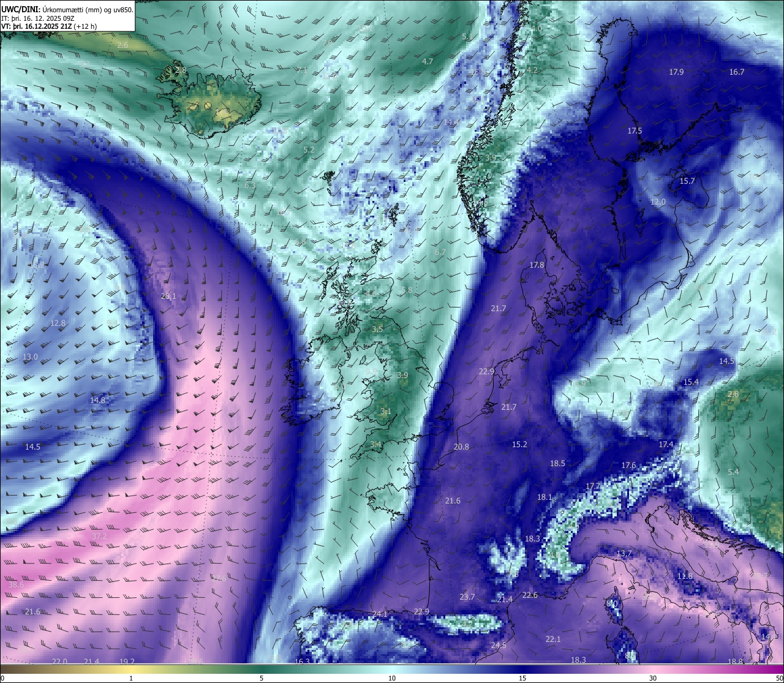Click the 12.8 value on the map
This screenshot has height=683, width=784.
point(58,323)
